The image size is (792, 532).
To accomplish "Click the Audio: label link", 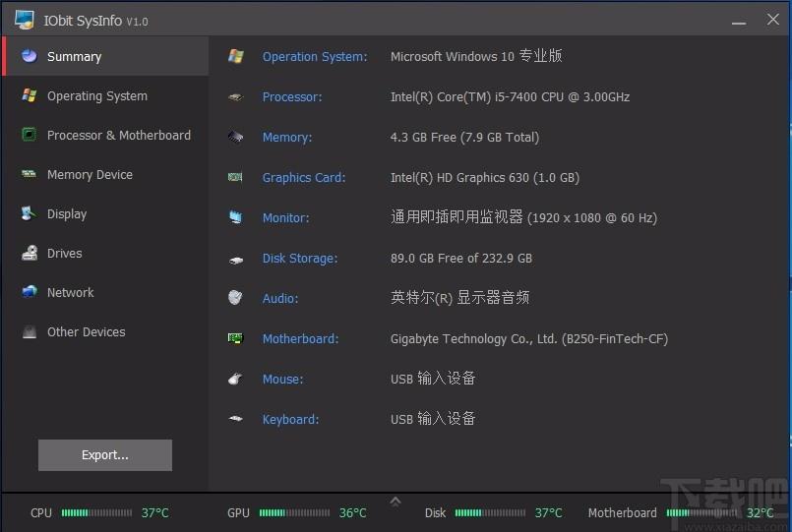I will pos(279,299).
